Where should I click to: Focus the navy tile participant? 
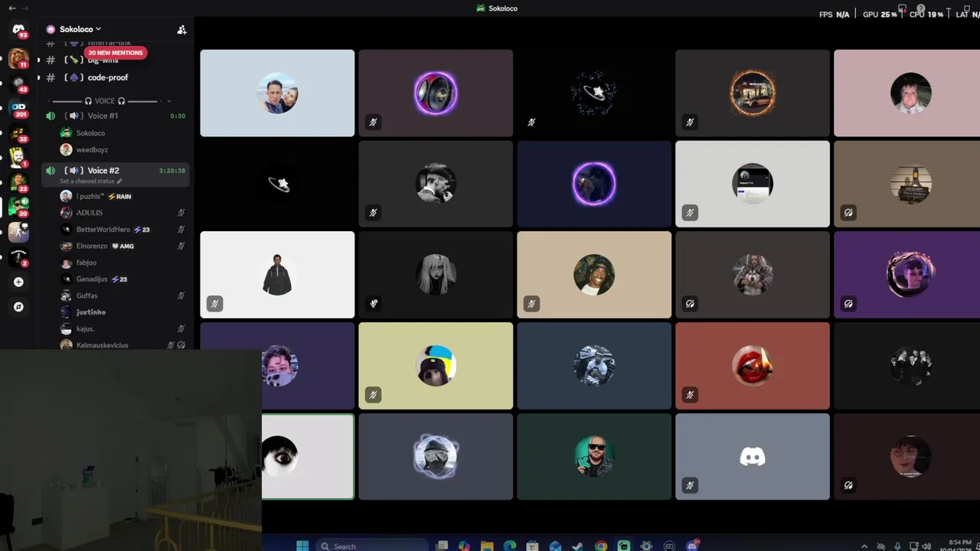pyautogui.click(x=594, y=184)
